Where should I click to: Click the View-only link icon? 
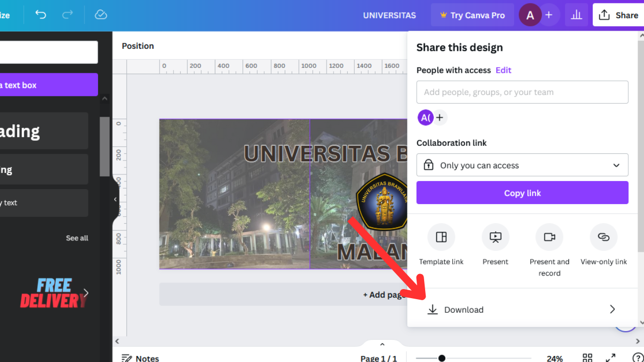[x=604, y=237]
